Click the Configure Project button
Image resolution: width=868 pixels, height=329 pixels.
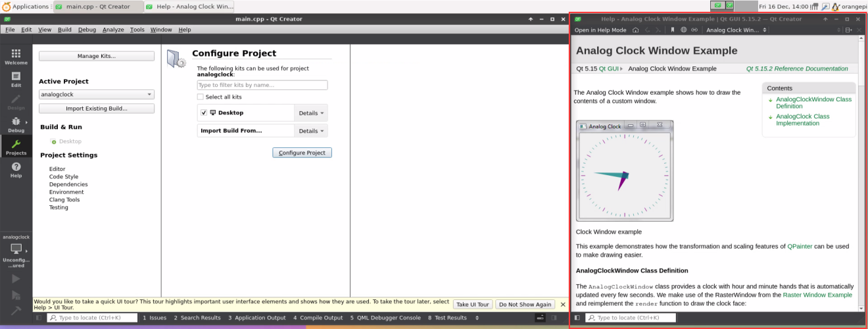pyautogui.click(x=302, y=153)
